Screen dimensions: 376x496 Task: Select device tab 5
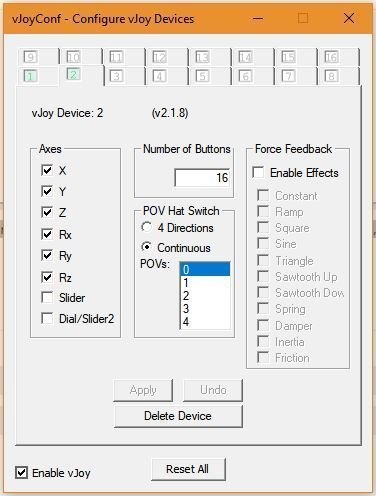tap(210, 77)
